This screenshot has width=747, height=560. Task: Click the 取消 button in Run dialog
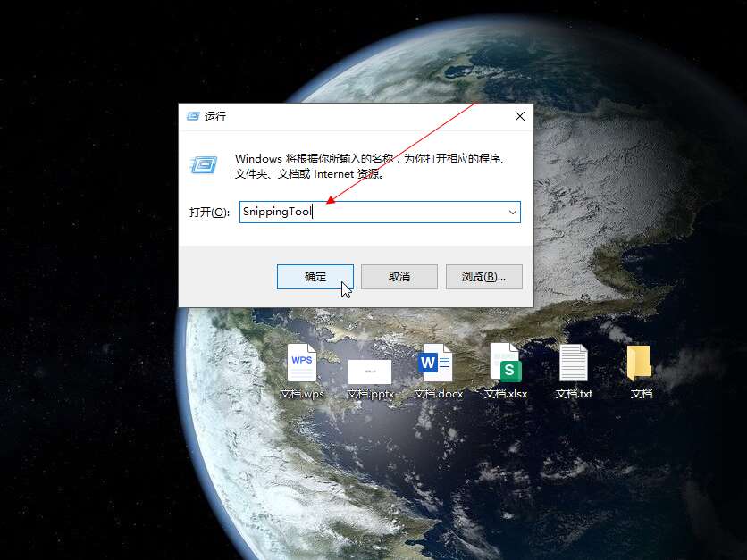(x=399, y=277)
